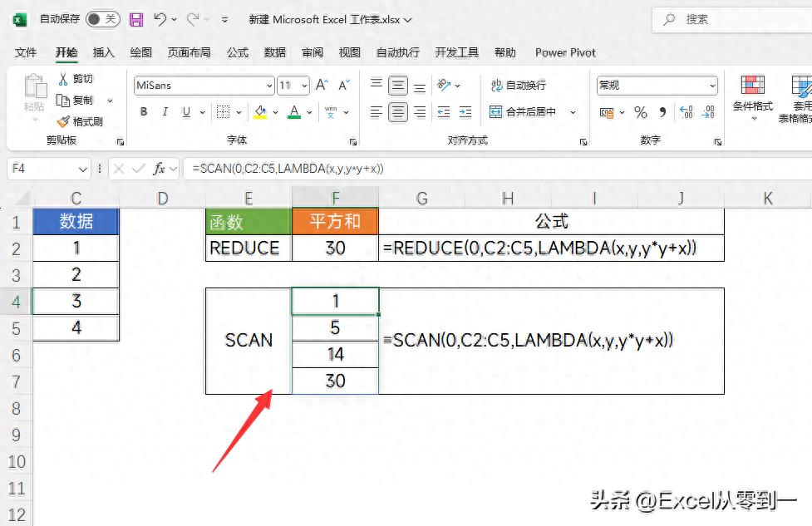Image resolution: width=812 pixels, height=526 pixels.
Task: Select column F header
Action: pos(335,198)
